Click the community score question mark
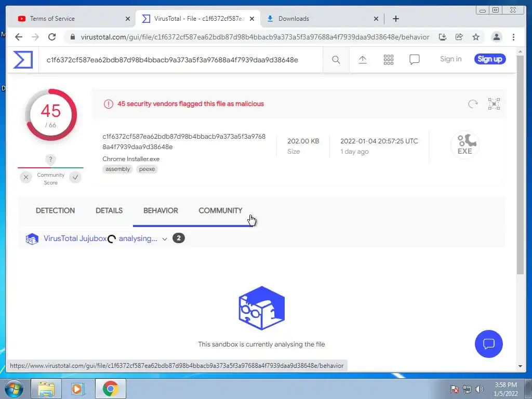The height and width of the screenshot is (399, 532). (x=50, y=159)
